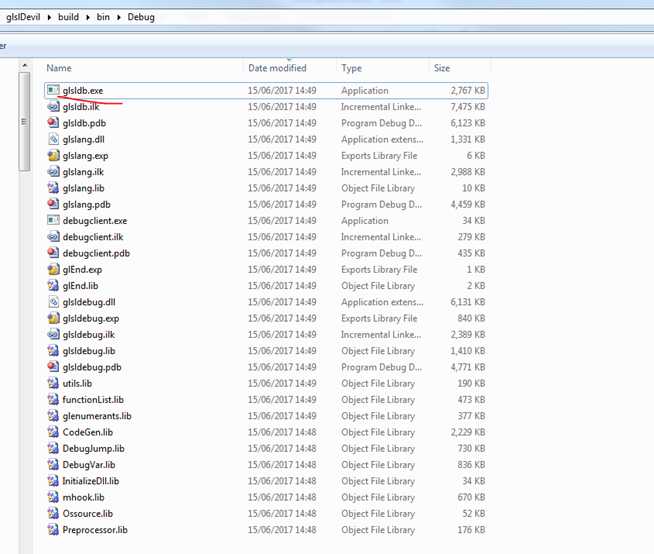Viewport: 654px width, 554px height.
Task: Click the glenumerants.lib file icon
Action: 53,416
